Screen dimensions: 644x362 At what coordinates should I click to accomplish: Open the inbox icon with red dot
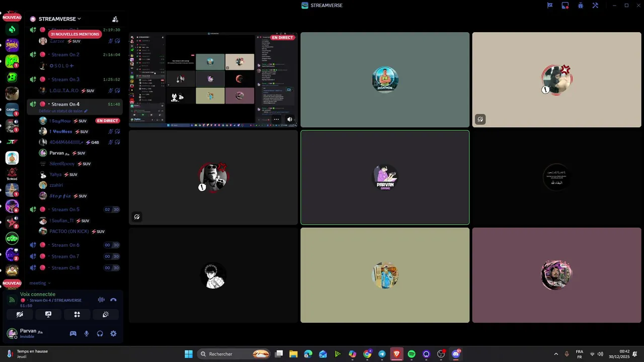[x=565, y=6]
